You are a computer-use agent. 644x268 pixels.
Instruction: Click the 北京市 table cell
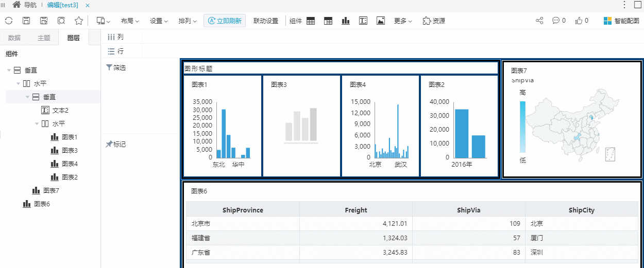tap(243, 224)
